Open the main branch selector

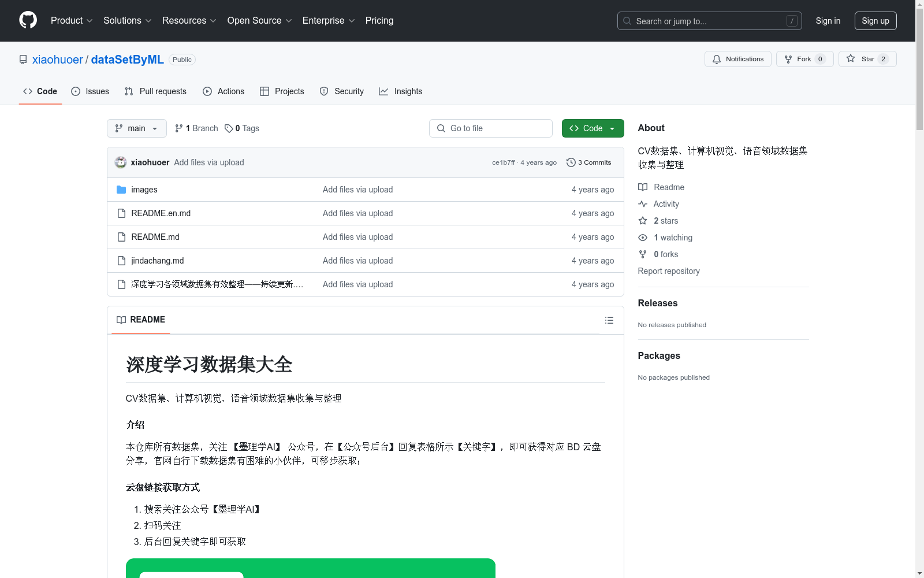coord(137,128)
